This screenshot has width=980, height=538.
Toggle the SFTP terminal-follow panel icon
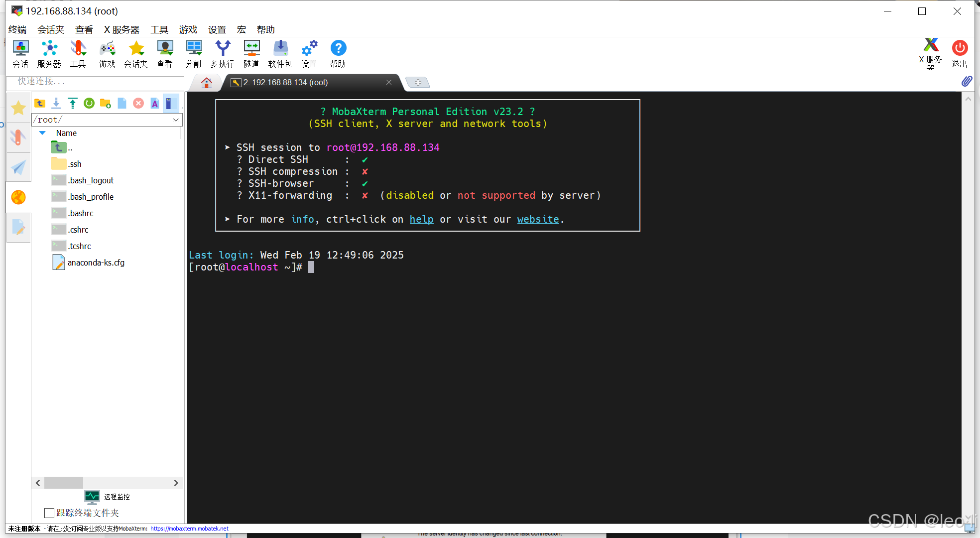click(x=170, y=103)
